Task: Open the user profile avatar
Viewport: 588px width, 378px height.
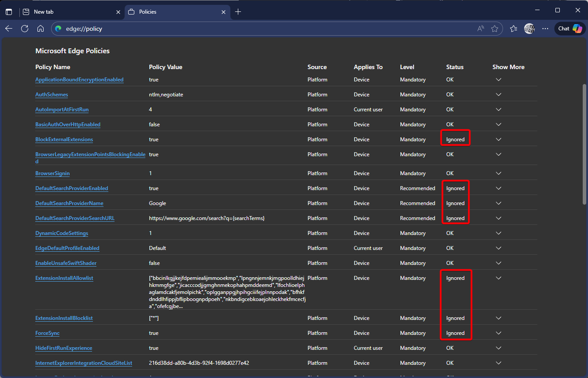Action: pos(529,29)
